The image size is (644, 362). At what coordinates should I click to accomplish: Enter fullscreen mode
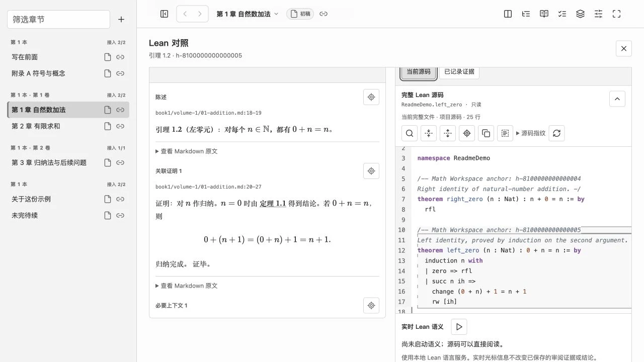pos(616,14)
